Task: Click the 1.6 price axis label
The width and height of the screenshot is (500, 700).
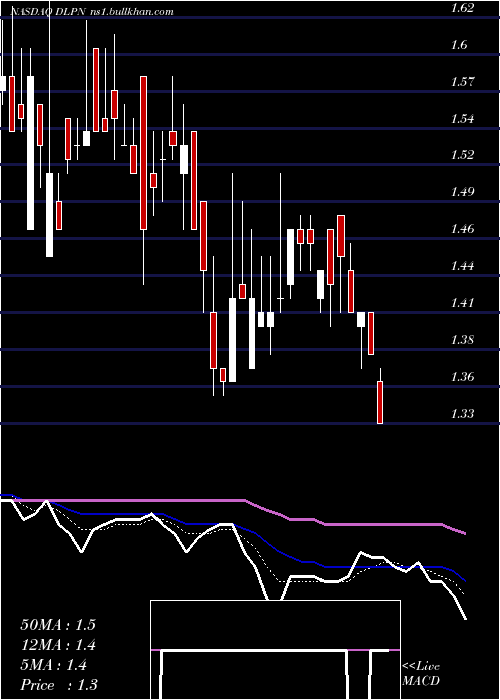Action: [460, 45]
